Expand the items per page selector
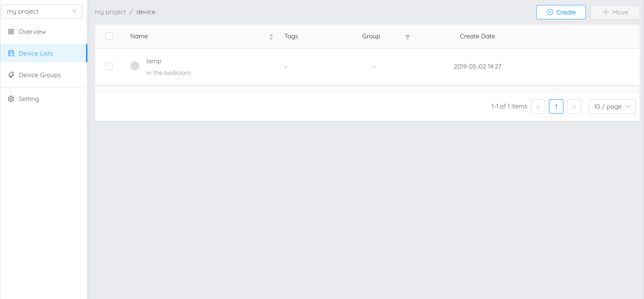The width and height of the screenshot is (644, 299). pos(612,107)
